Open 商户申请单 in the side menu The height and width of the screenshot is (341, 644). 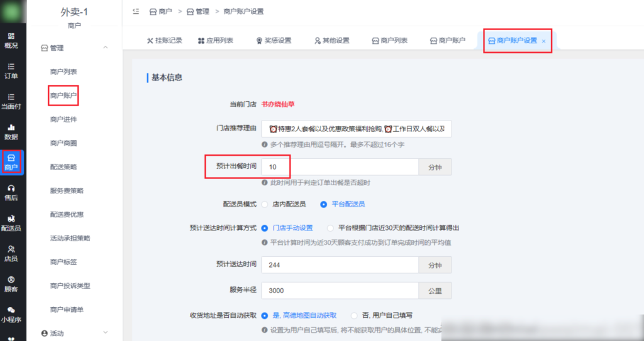pyautogui.click(x=67, y=310)
